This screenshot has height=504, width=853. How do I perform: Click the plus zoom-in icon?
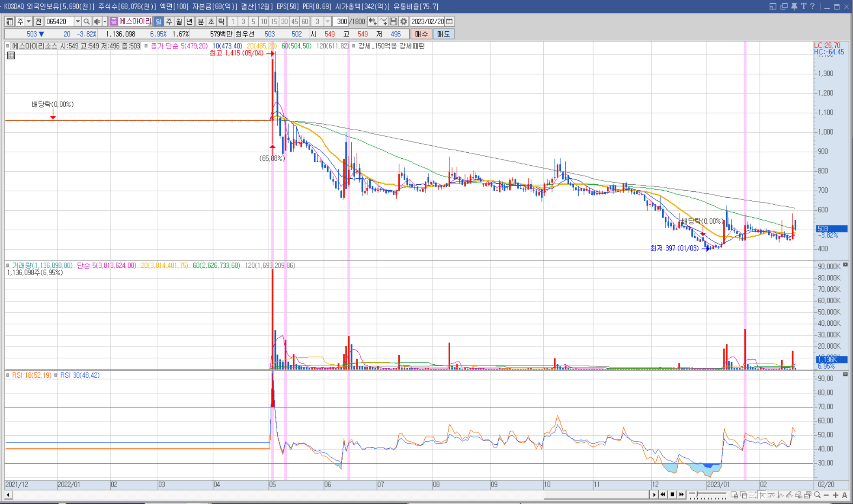coord(835,495)
